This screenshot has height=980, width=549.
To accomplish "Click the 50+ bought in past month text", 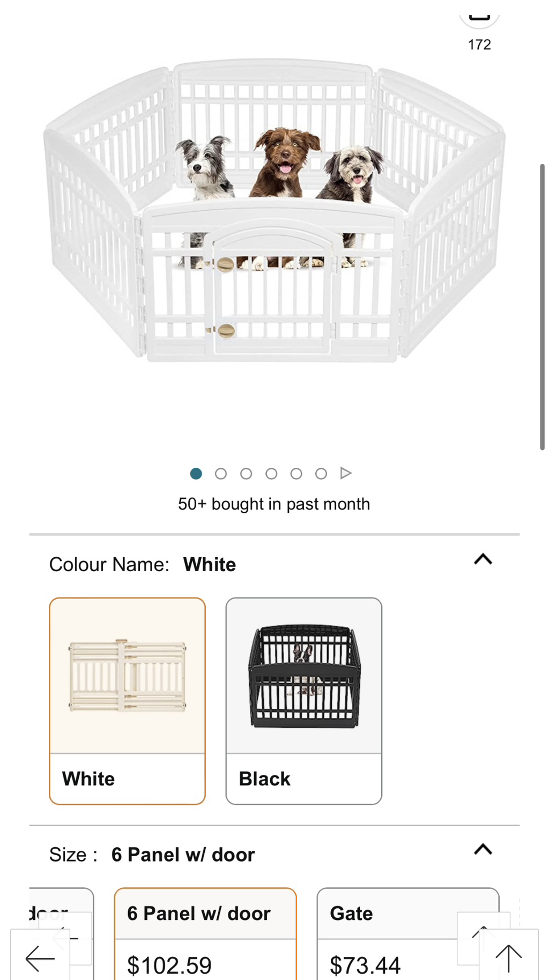I will pyautogui.click(x=273, y=504).
